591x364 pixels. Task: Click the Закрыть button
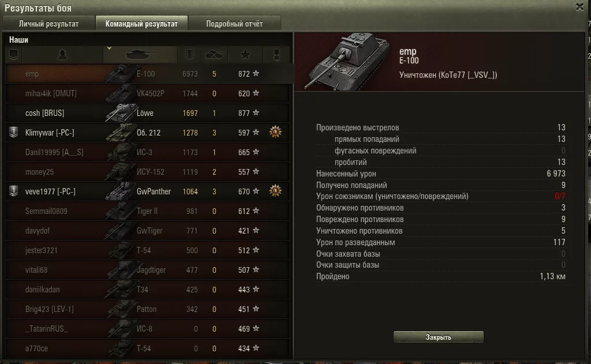(439, 337)
